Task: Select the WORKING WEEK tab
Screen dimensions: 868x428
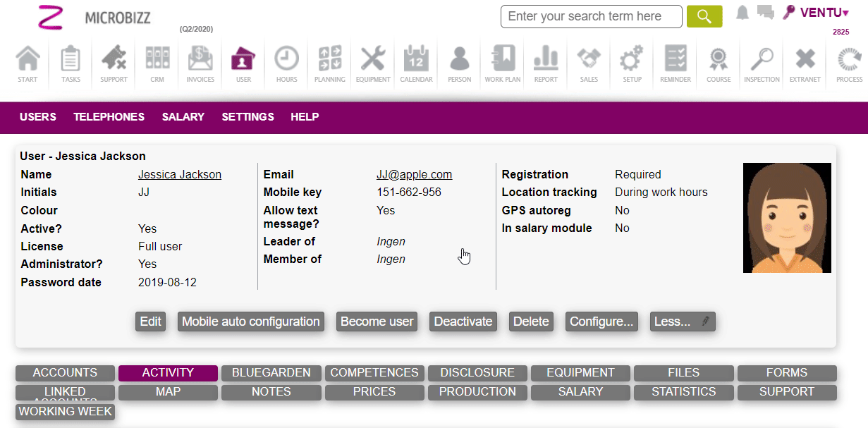Action: point(65,411)
